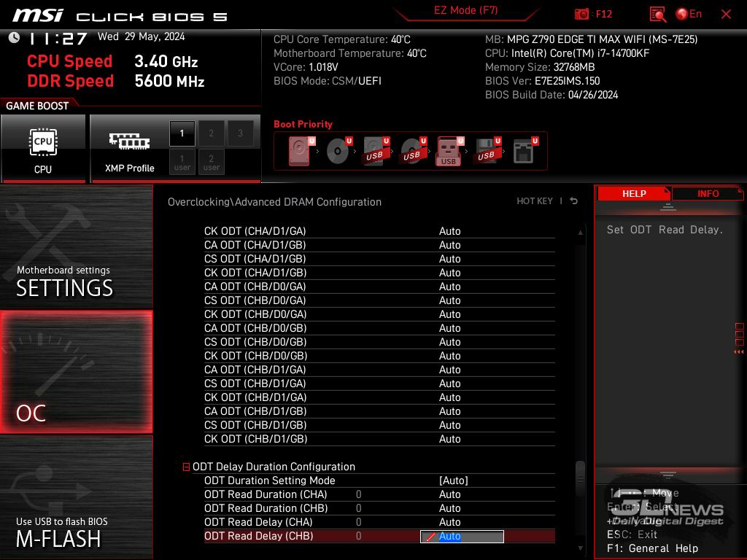The height and width of the screenshot is (560, 747).
Task: Select the network boot device icon
Action: tap(525, 151)
